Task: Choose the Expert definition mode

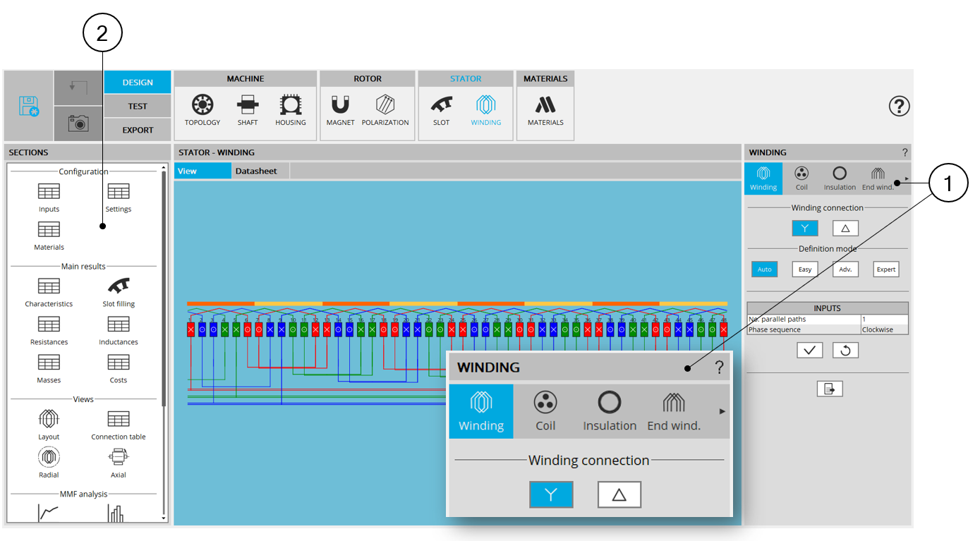Action: (x=885, y=269)
